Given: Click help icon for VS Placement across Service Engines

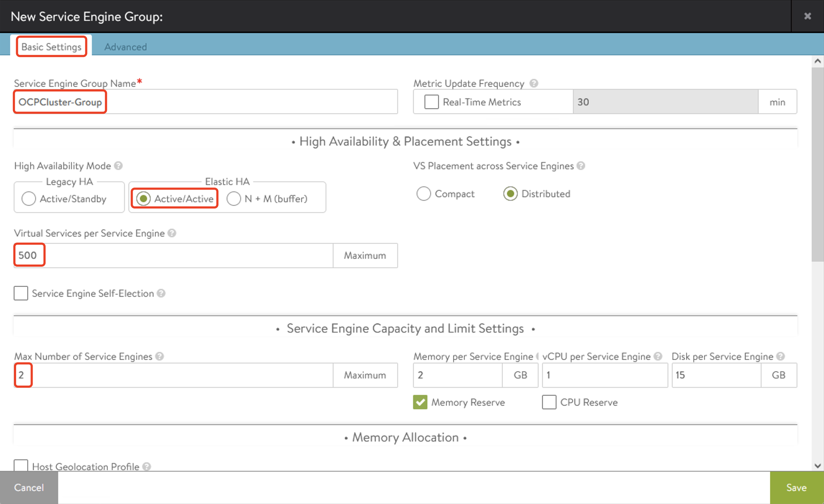Looking at the screenshot, I should pyautogui.click(x=581, y=166).
